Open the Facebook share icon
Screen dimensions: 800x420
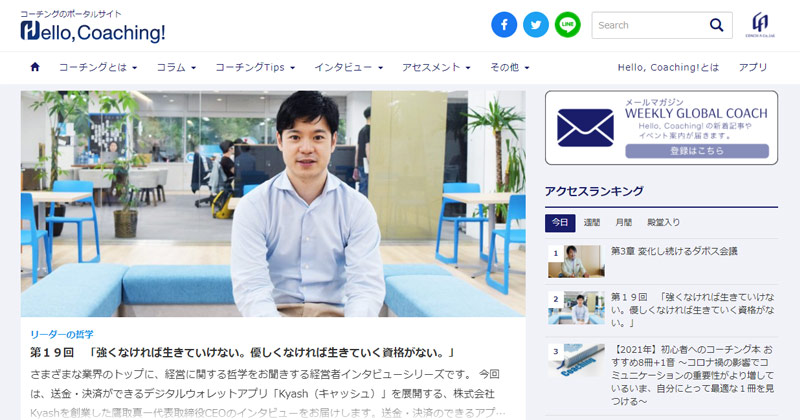504,24
